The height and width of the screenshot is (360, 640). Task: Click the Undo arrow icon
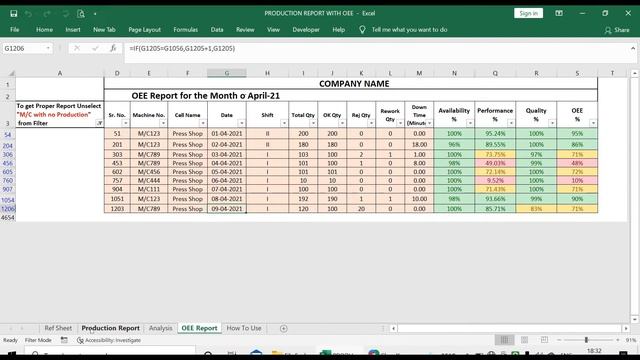pos(29,13)
